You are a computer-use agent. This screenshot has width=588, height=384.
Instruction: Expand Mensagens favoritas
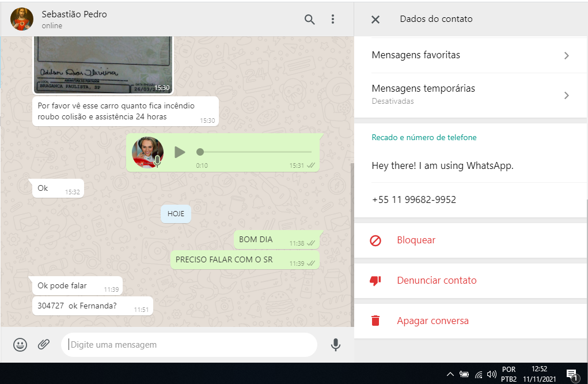(470, 55)
